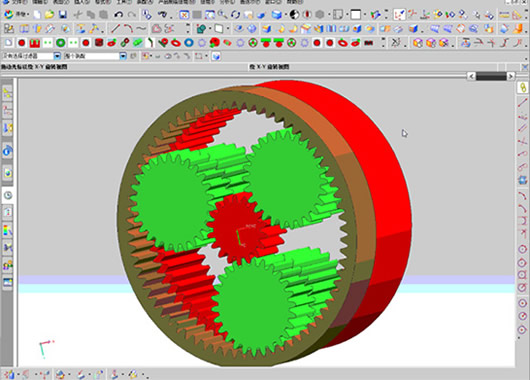This screenshot has height=380, width=530.
Task: Toggle the highlighted WCS display icon
Action: pyautogui.click(x=399, y=15)
